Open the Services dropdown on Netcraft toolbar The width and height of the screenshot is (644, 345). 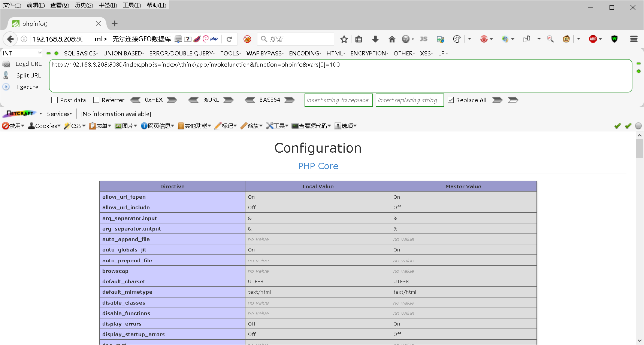pyautogui.click(x=59, y=114)
